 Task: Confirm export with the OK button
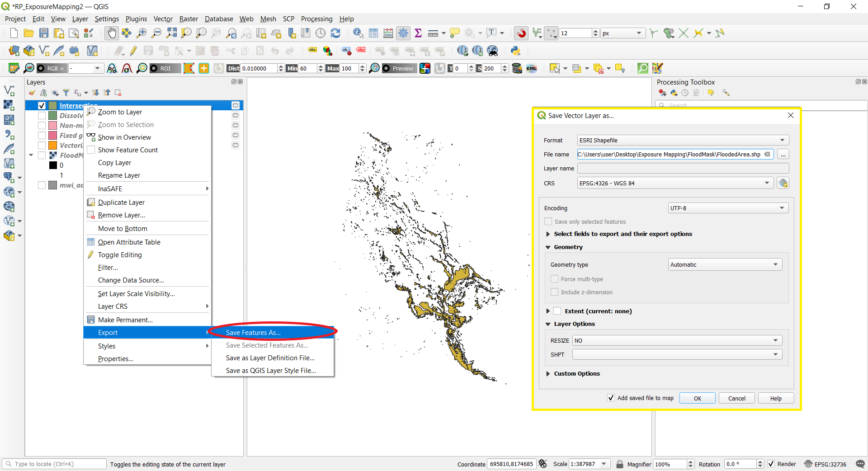697,398
